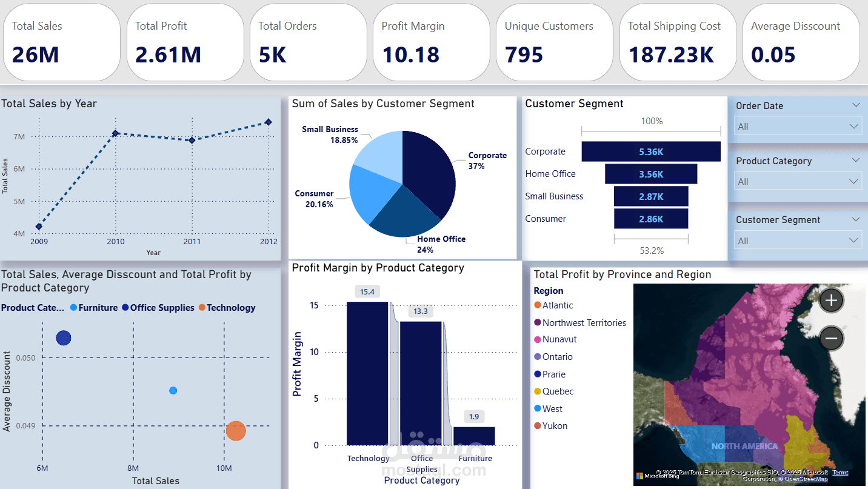The height and width of the screenshot is (489, 868).
Task: Click the Profit Margin by Product Category title
Action: pos(378,268)
